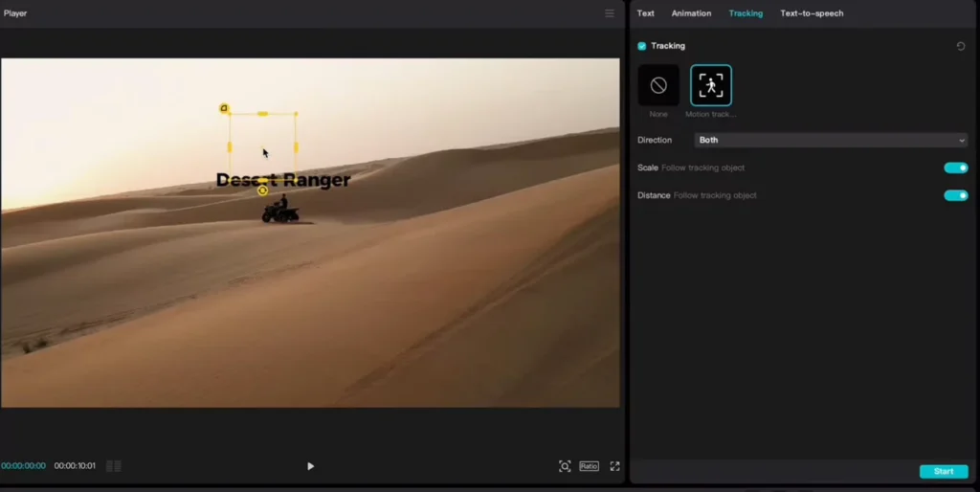Click the grid layout icon beside the timecode

coord(114,466)
